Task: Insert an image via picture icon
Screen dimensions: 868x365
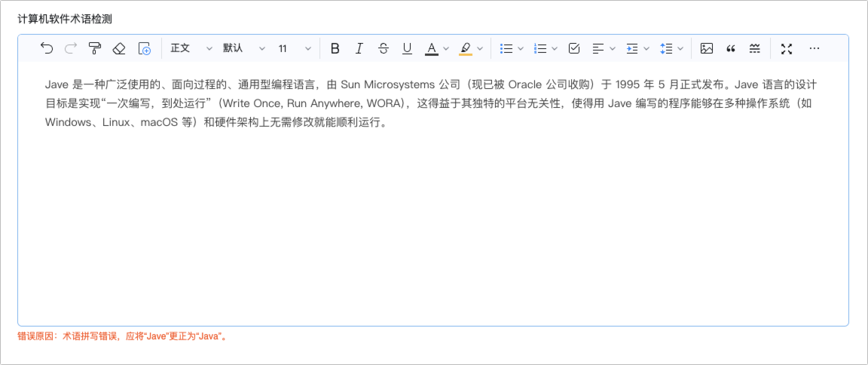Action: point(706,48)
